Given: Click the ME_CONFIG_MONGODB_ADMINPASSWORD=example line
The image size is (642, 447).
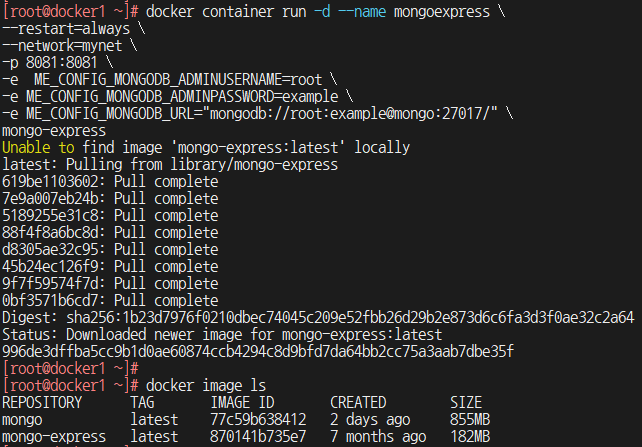Looking at the screenshot, I should point(178,97).
